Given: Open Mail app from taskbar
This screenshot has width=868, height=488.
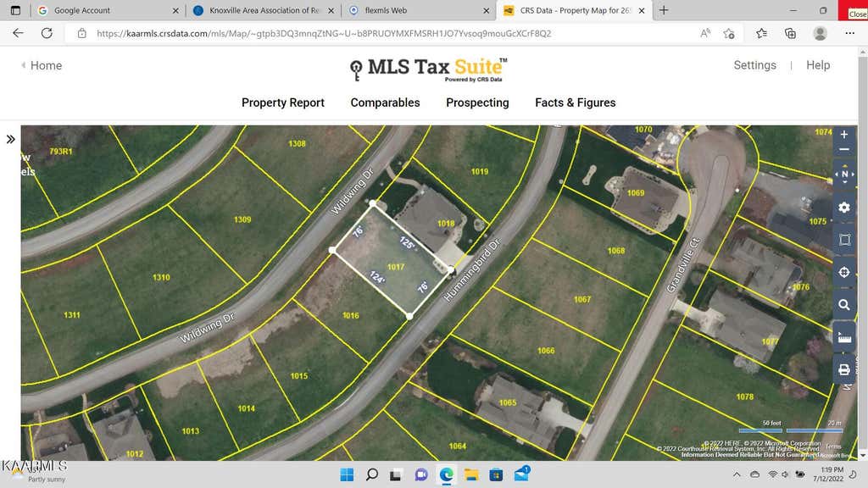Looking at the screenshot, I should point(521,474).
